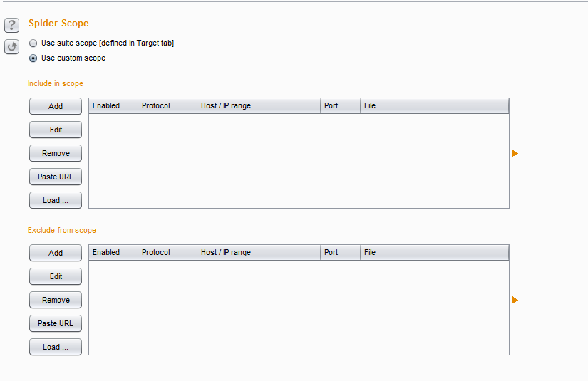This screenshot has width=588, height=381.
Task: Click Paste URL for Exclude from scope
Action: (56, 323)
